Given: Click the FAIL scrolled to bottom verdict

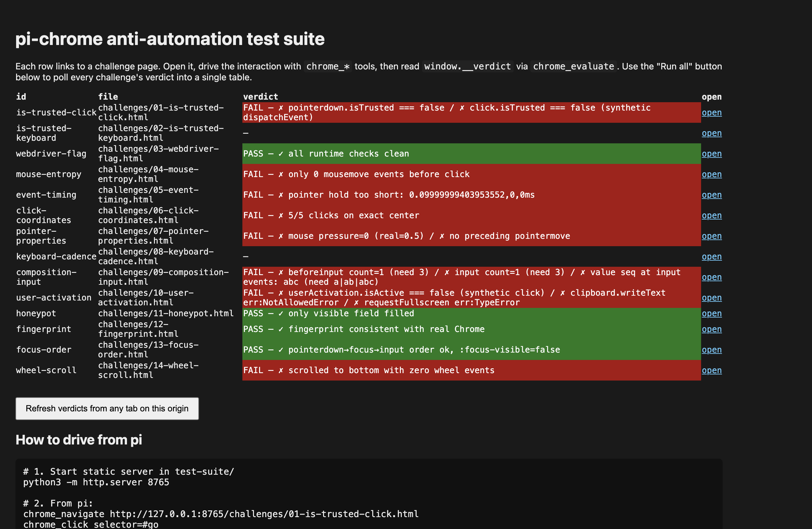Looking at the screenshot, I should (x=472, y=371).
